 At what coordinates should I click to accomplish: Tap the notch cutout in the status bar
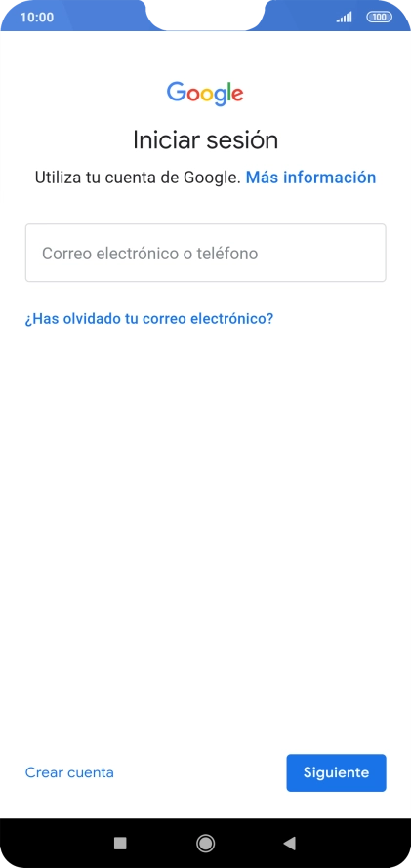click(x=205, y=15)
